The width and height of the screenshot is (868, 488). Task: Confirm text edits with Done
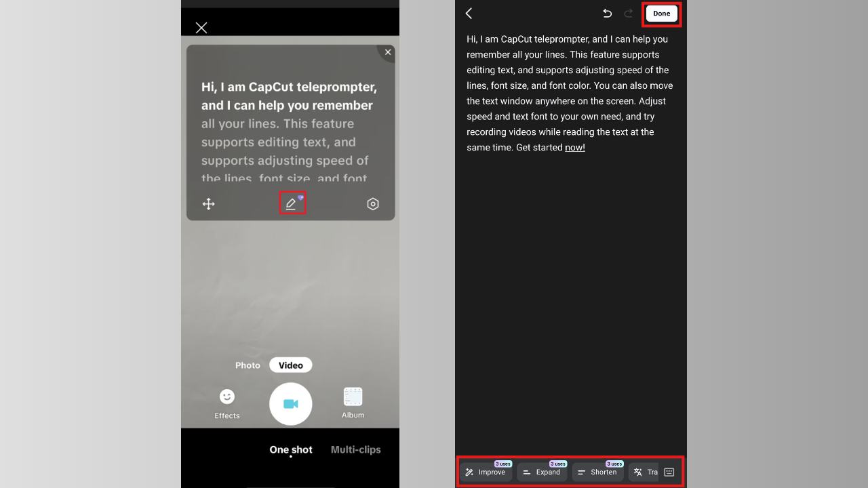pos(662,14)
